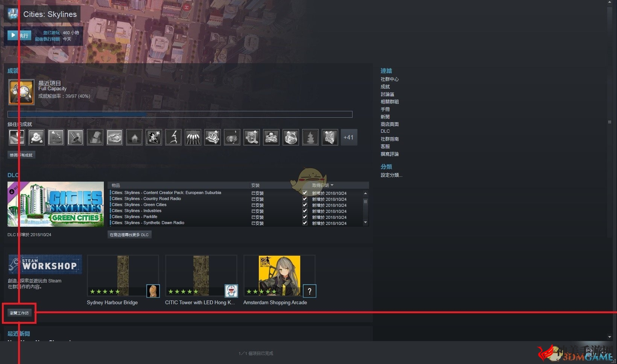The image size is (617, 364).
Task: Click main page scrollbar up arrow
Action: pyautogui.click(x=609, y=3)
